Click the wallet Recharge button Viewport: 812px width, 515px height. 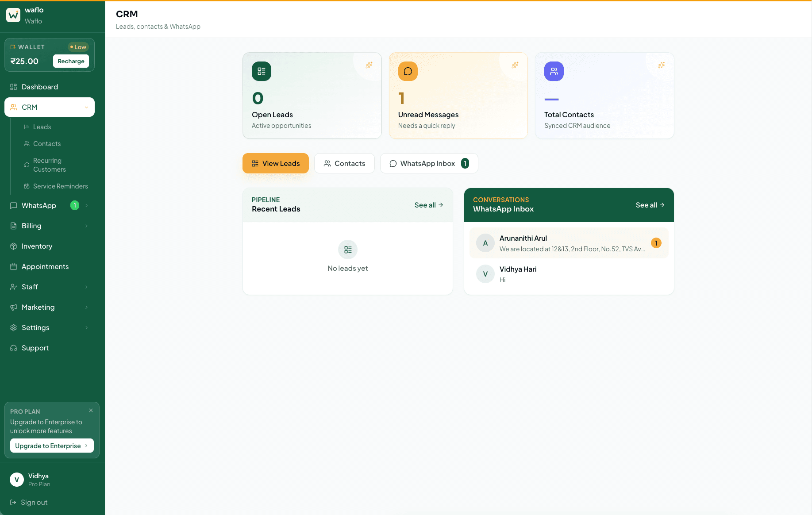[71, 61]
